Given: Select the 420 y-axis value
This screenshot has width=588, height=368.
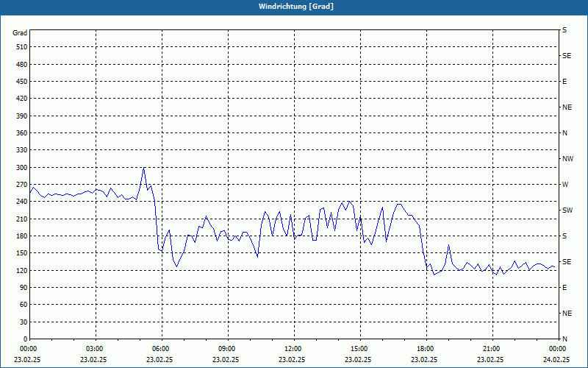Looking at the screenshot, I should [x=22, y=99].
